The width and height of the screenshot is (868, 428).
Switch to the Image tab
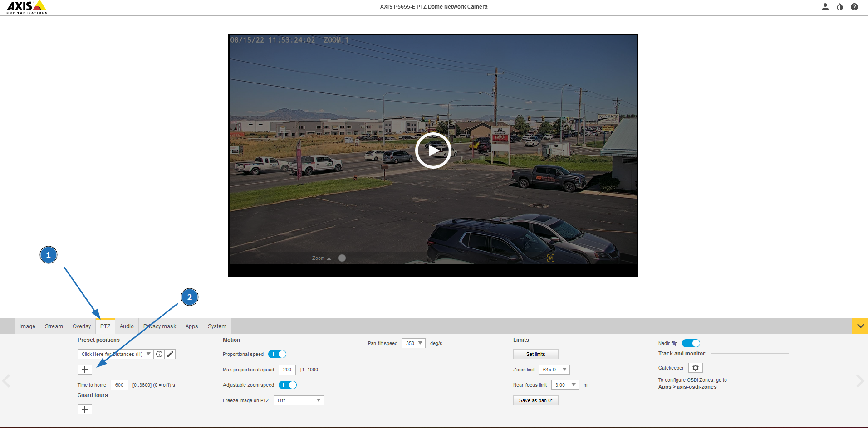point(27,326)
